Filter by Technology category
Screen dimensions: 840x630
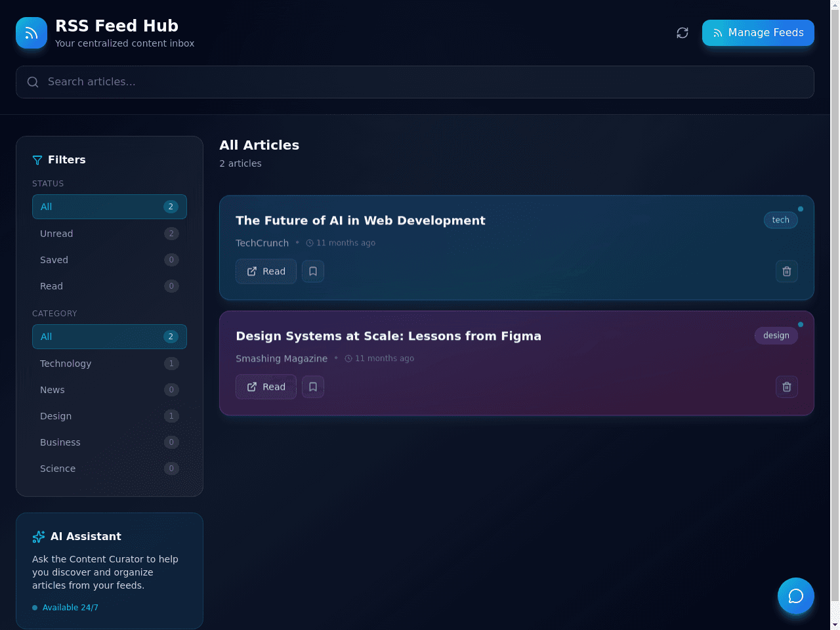[110, 364]
